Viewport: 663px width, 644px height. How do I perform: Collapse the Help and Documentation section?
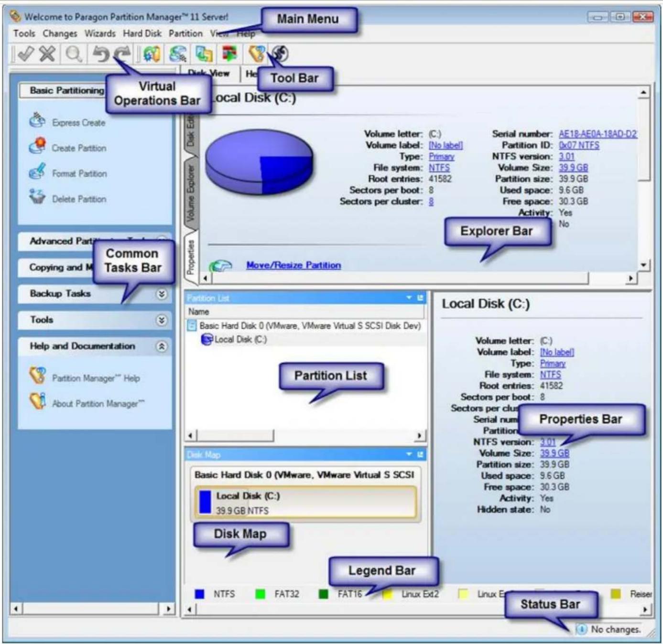pos(162,346)
